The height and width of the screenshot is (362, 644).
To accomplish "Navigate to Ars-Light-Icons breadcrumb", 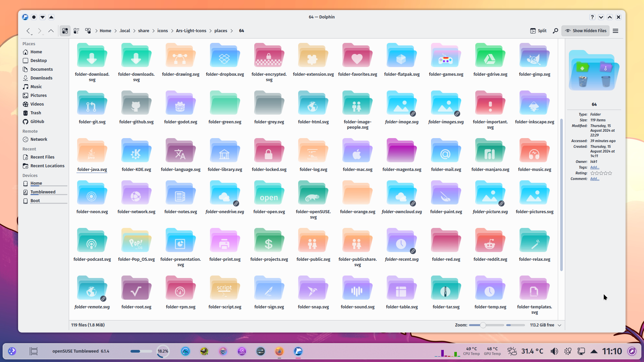I will tap(191, 31).
